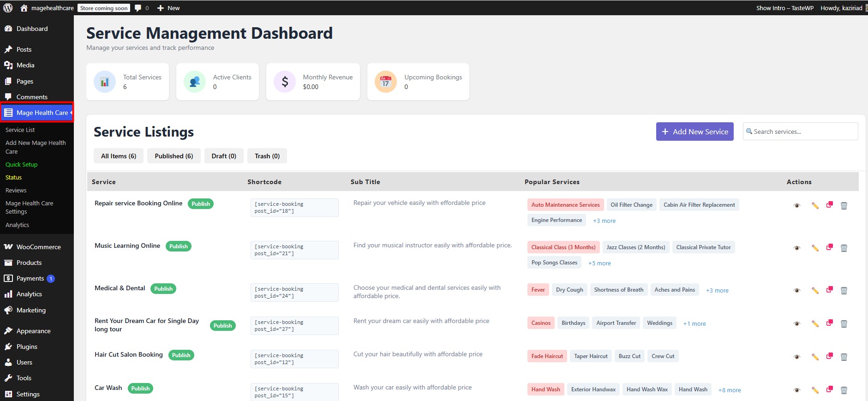Click duplicate icon for Rent Your Dream Car
The width and height of the screenshot is (868, 401).
pos(829,323)
